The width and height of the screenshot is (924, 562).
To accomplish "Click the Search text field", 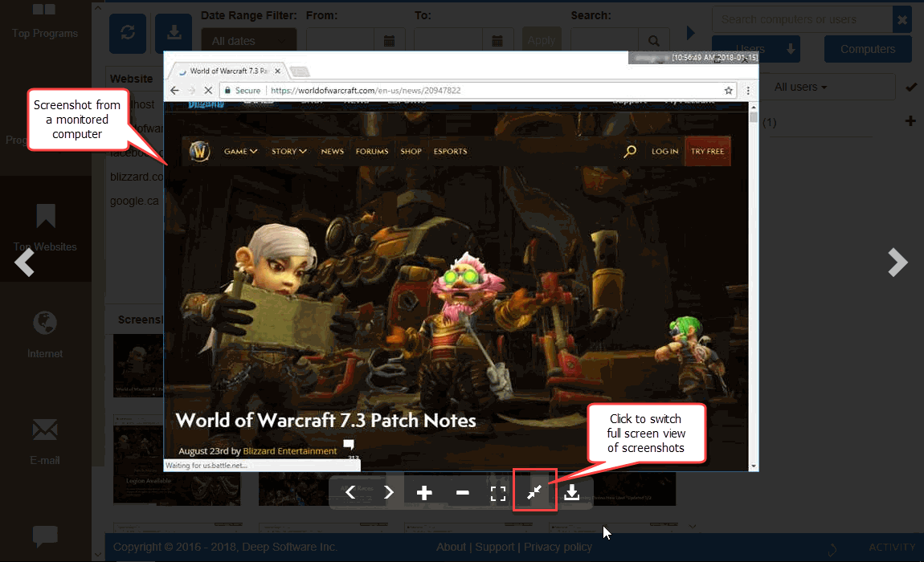I will pos(604,41).
